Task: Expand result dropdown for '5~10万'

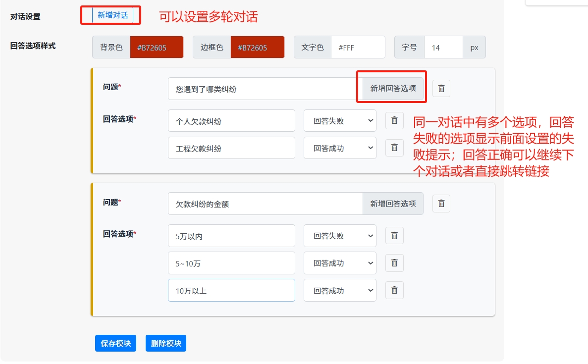Action: click(340, 263)
